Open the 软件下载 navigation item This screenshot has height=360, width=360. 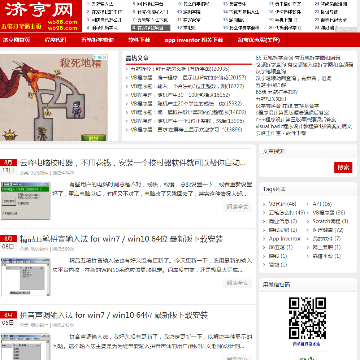click(x=139, y=40)
